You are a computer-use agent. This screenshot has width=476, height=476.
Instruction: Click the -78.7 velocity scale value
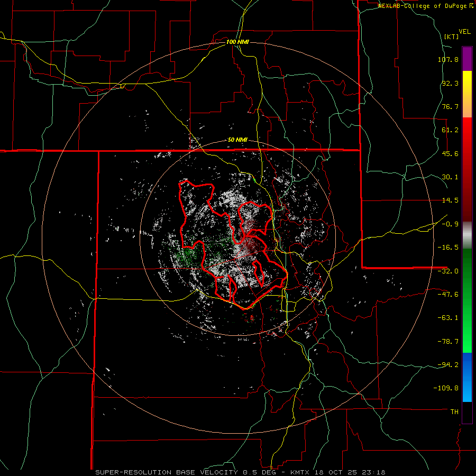point(448,342)
